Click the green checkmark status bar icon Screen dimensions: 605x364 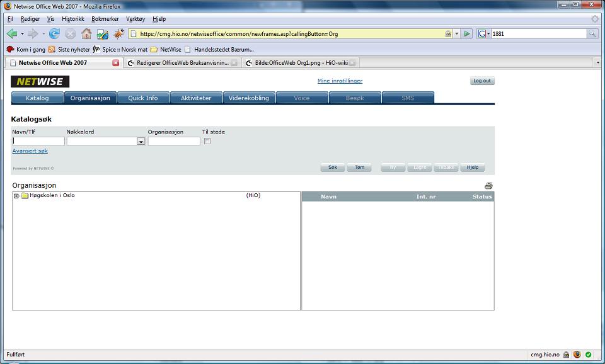(x=589, y=355)
